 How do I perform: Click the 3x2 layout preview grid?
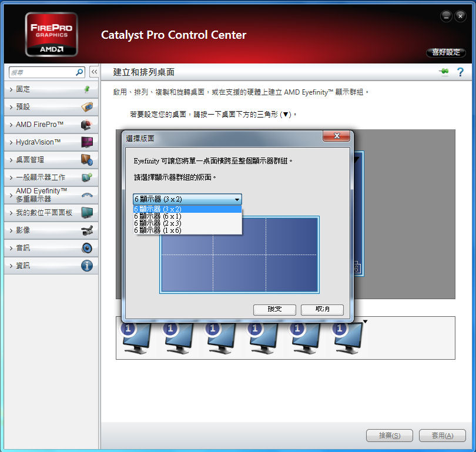point(239,255)
